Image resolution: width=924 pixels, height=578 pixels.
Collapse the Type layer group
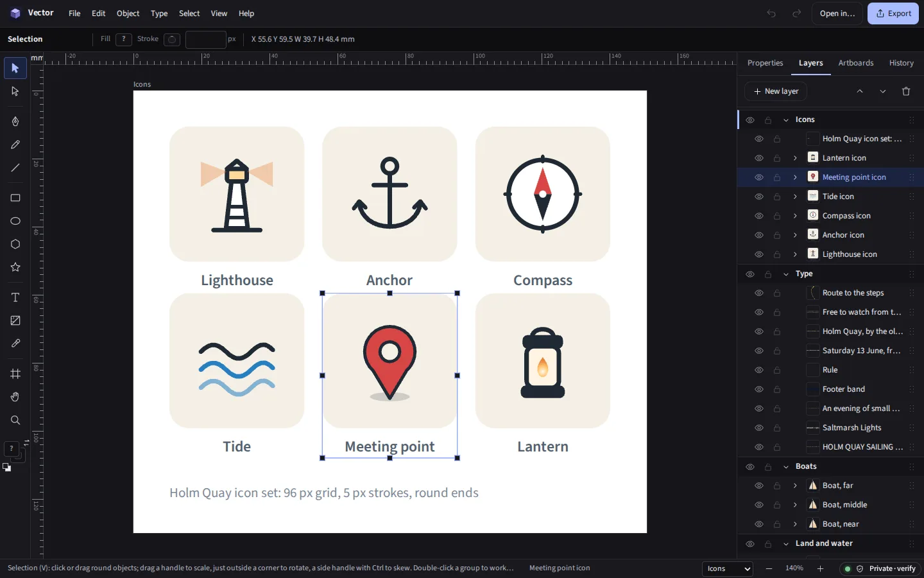coord(786,274)
